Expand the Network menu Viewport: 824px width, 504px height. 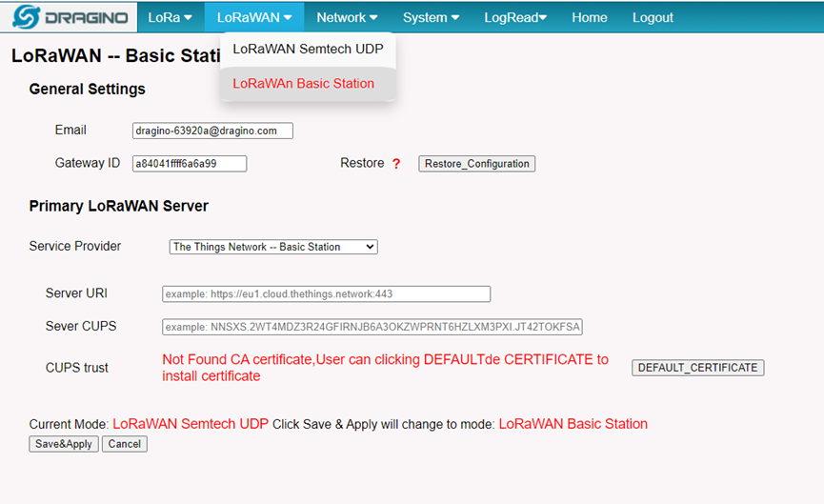(x=347, y=17)
